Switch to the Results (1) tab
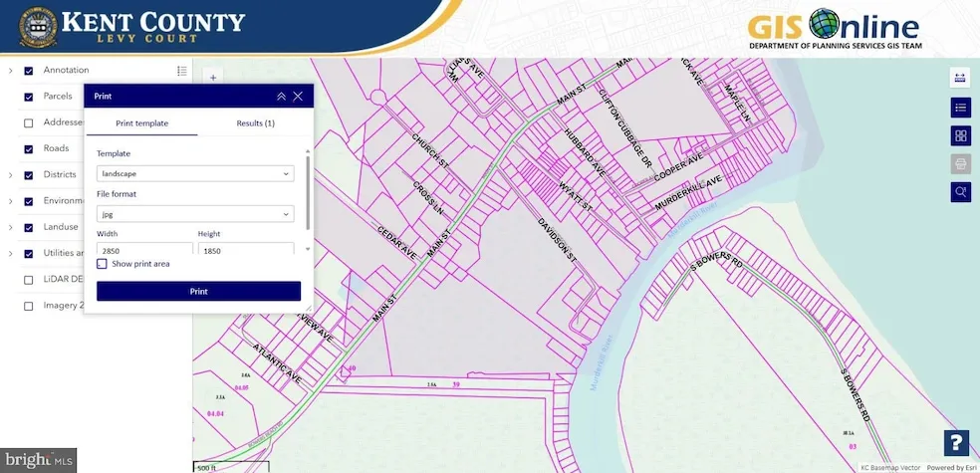 [255, 123]
